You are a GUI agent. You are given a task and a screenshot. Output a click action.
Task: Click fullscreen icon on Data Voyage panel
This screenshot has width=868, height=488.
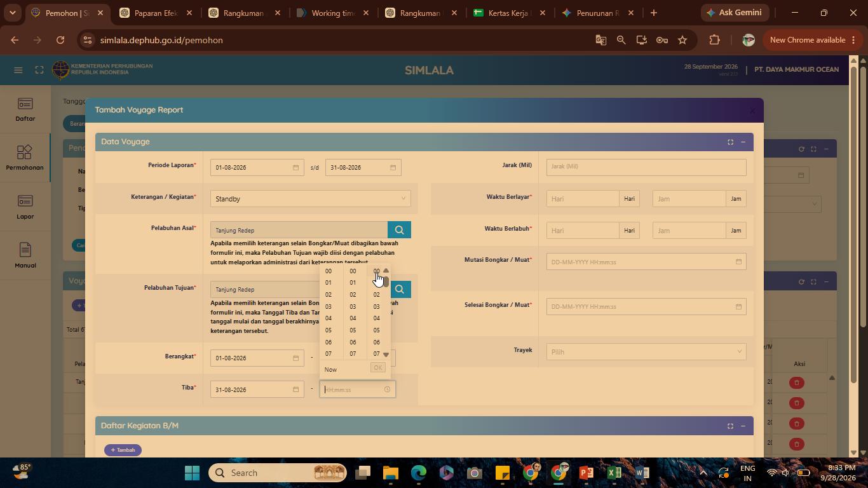click(730, 142)
